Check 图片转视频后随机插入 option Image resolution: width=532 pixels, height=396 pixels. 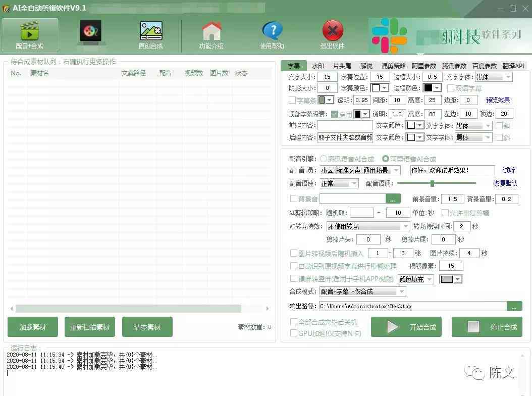(x=293, y=253)
